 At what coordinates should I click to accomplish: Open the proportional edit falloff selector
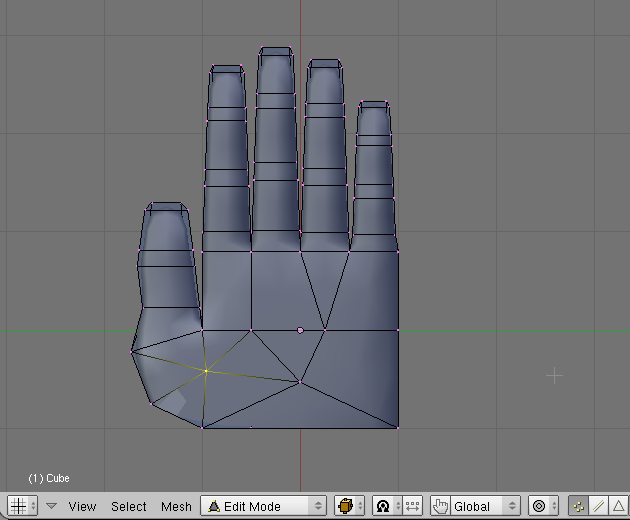(543, 506)
